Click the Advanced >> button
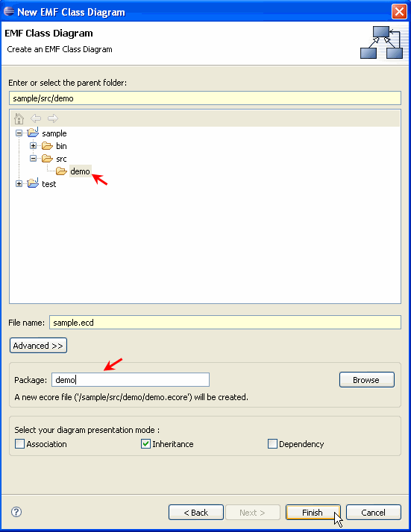This screenshot has height=532, width=411. tap(38, 346)
